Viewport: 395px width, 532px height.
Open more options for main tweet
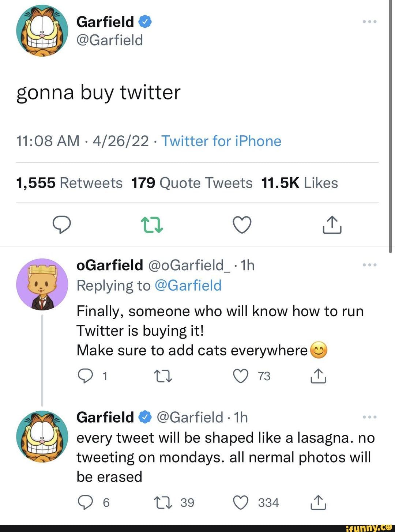(369, 22)
